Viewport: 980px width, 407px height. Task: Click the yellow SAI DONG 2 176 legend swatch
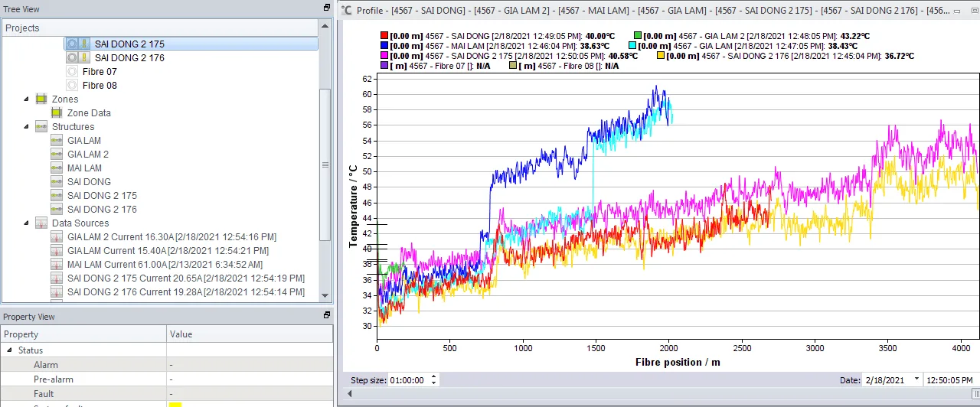point(661,56)
